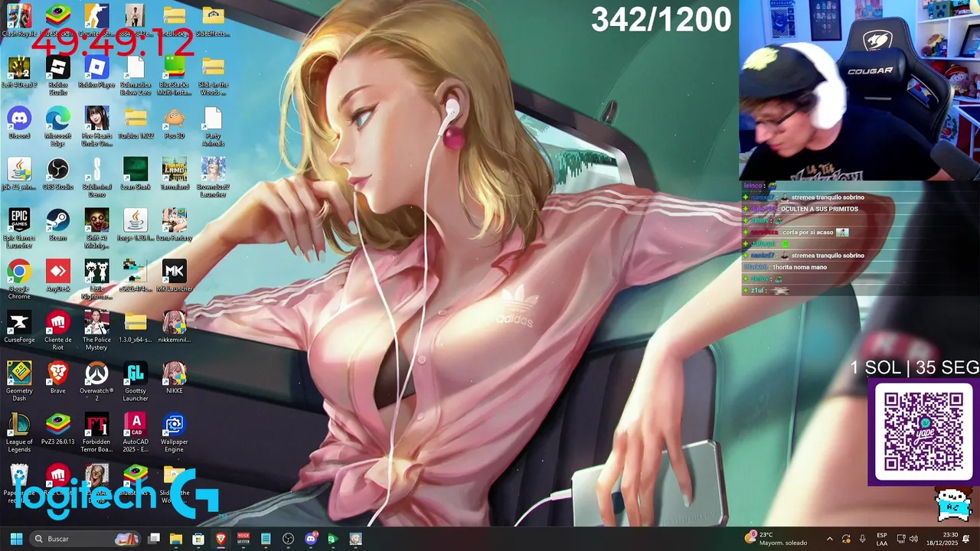Open Google Chrome desktop shortcut
The image size is (980, 551).
click(19, 280)
